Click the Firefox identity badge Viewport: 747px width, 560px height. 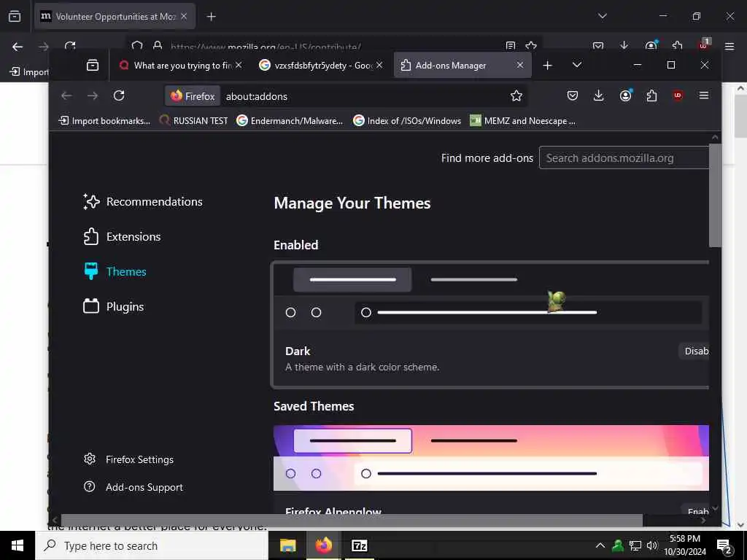coord(193,96)
